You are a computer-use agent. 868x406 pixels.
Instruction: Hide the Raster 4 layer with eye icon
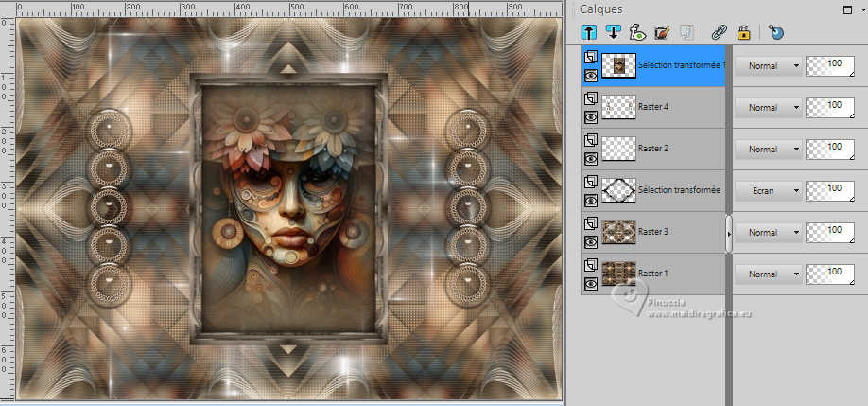[x=590, y=116]
